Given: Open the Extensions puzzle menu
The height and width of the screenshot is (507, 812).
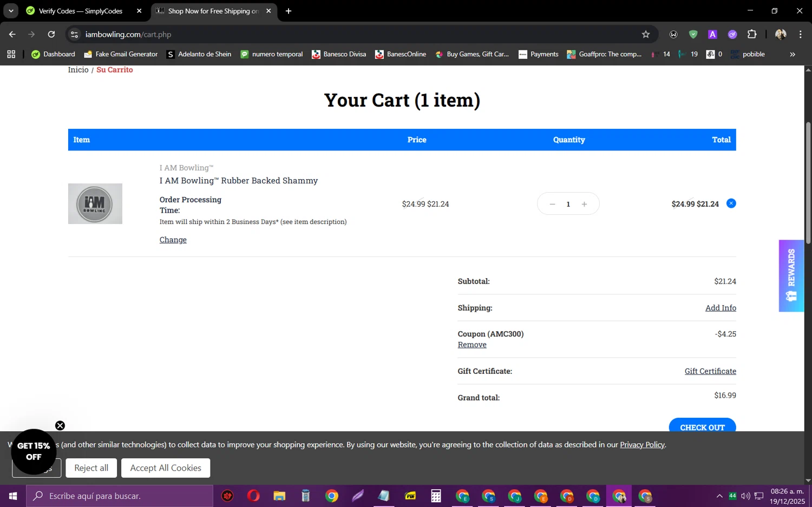Looking at the screenshot, I should click(x=752, y=34).
